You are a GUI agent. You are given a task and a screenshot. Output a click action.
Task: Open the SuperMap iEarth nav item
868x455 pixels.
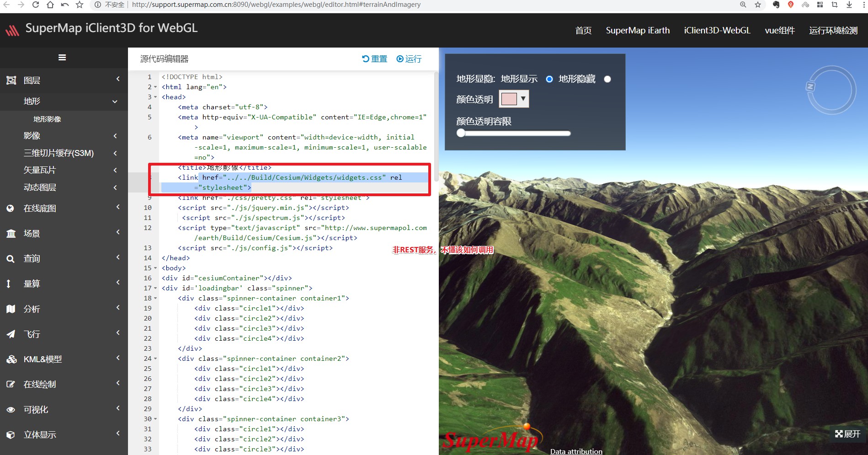coord(638,31)
